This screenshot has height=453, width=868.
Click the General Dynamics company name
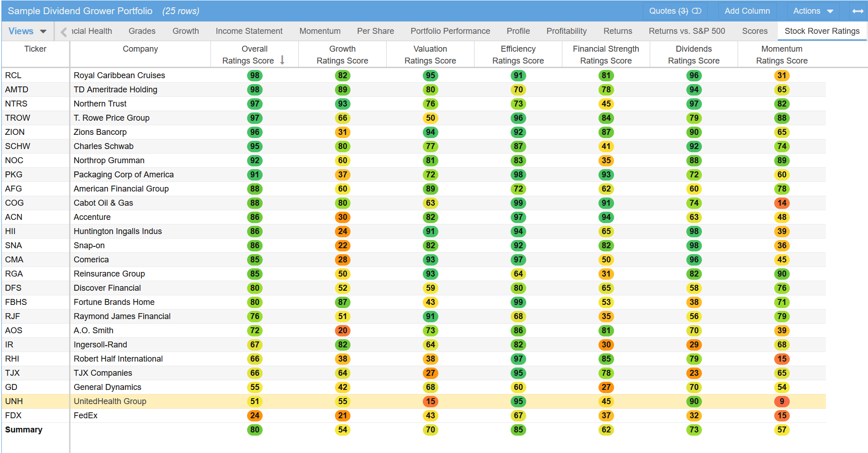pyautogui.click(x=107, y=387)
